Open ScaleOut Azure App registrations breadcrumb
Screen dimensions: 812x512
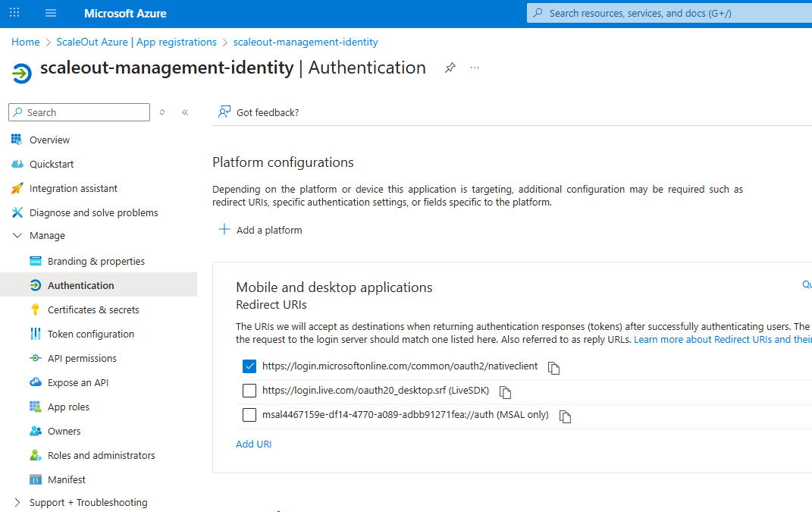tap(136, 42)
